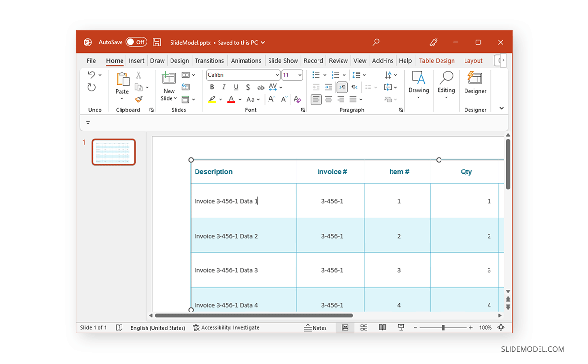Apply underline formatting
The width and height of the screenshot is (588, 364).
pyautogui.click(x=236, y=87)
